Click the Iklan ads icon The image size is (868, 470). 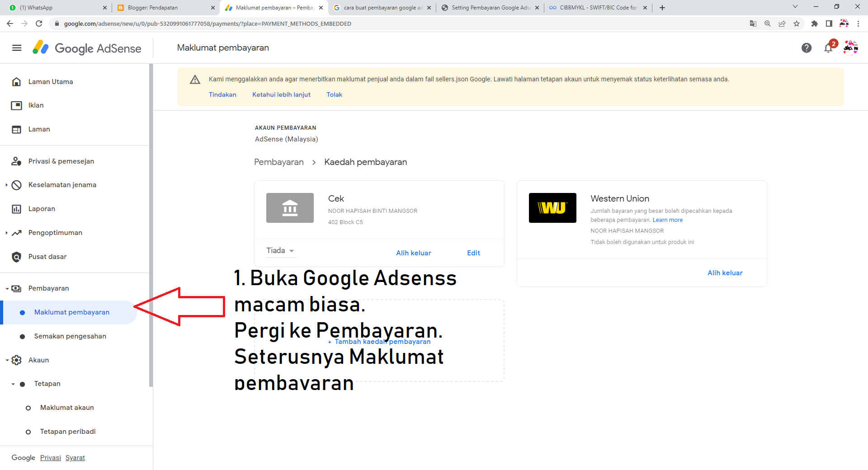pos(16,105)
